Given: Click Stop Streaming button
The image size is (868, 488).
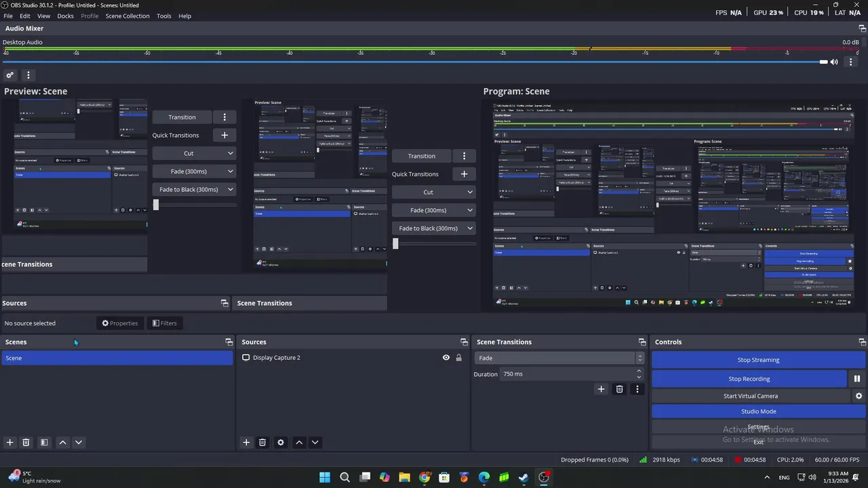Looking at the screenshot, I should (758, 360).
